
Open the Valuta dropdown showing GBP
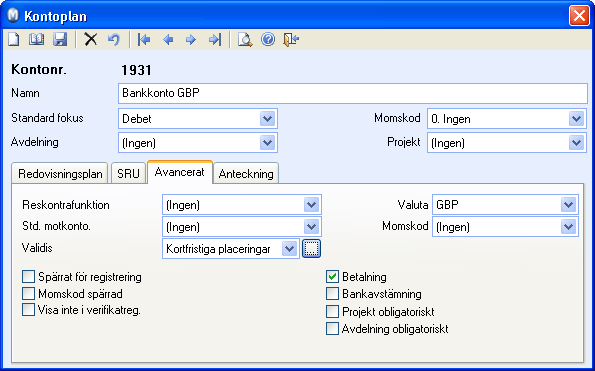[568, 205]
